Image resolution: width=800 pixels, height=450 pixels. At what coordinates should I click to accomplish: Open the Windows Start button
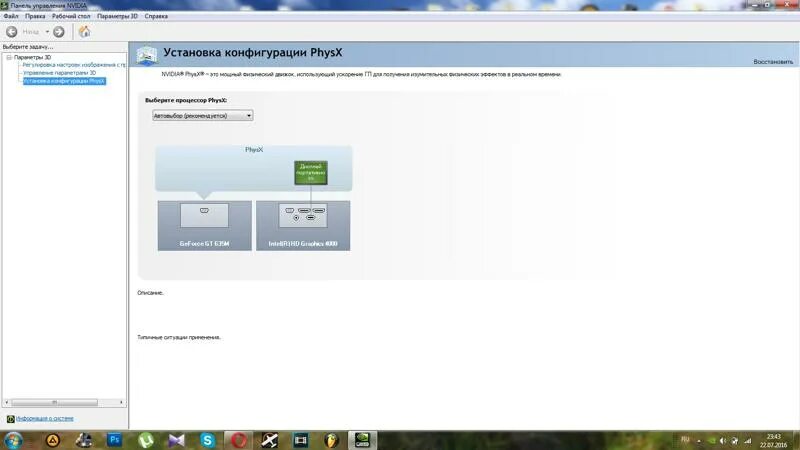click(12, 440)
